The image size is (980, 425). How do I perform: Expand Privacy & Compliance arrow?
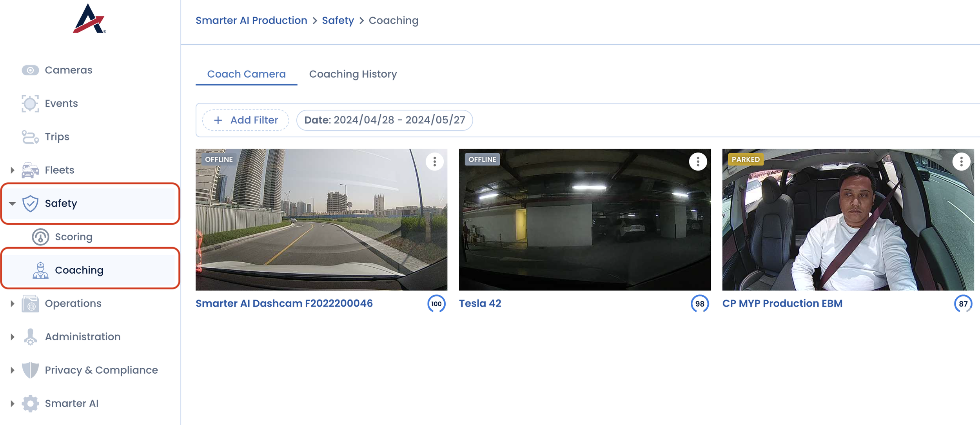click(12, 370)
